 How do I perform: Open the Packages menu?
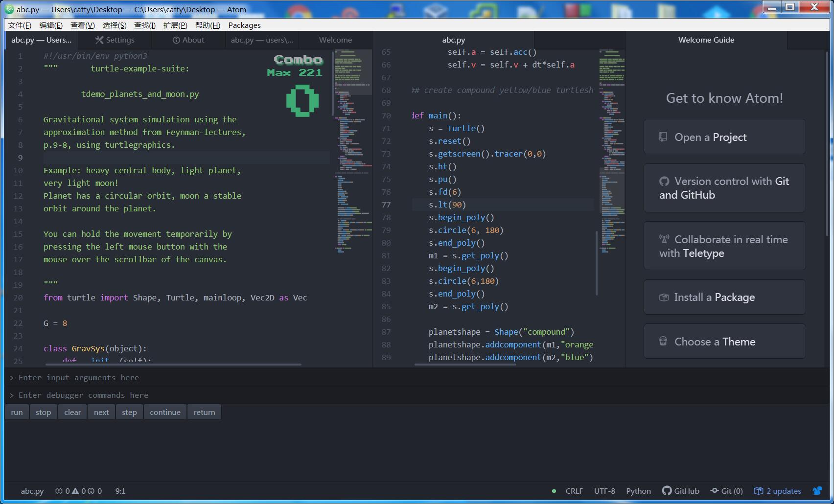pos(244,25)
